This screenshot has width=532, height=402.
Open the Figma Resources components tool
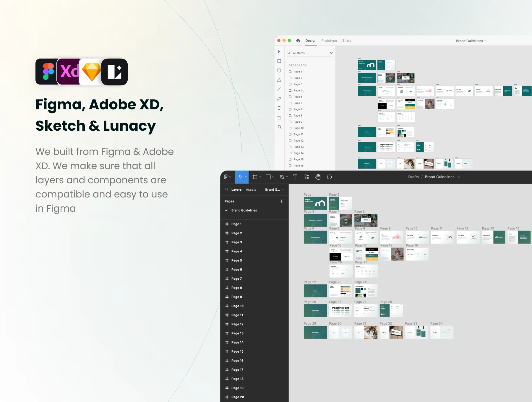(x=307, y=177)
